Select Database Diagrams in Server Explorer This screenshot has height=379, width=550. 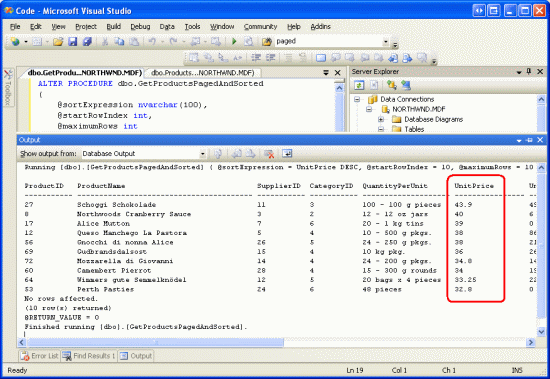pyautogui.click(x=434, y=119)
